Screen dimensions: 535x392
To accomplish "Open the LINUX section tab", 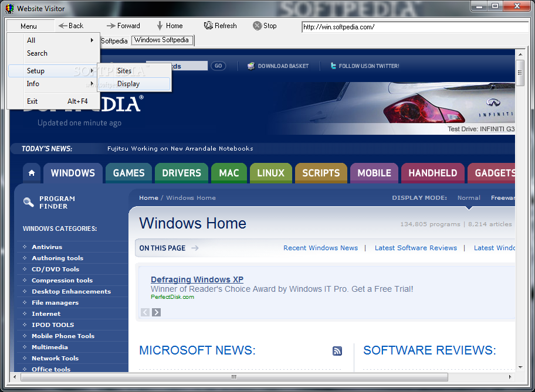I will pos(271,173).
